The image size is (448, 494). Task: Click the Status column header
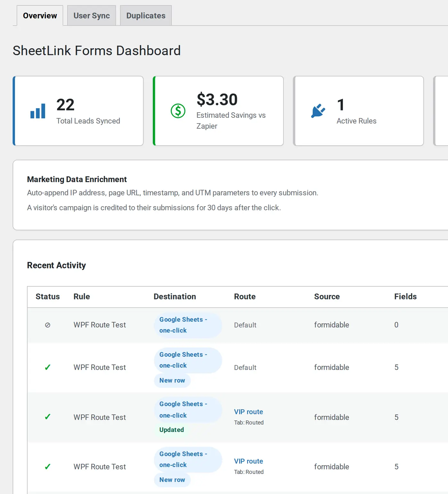click(x=48, y=297)
